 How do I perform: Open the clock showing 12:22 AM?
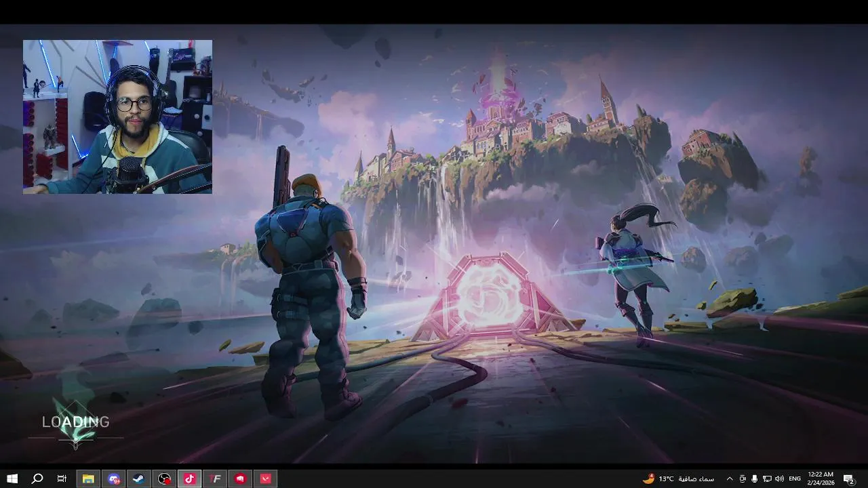point(821,479)
